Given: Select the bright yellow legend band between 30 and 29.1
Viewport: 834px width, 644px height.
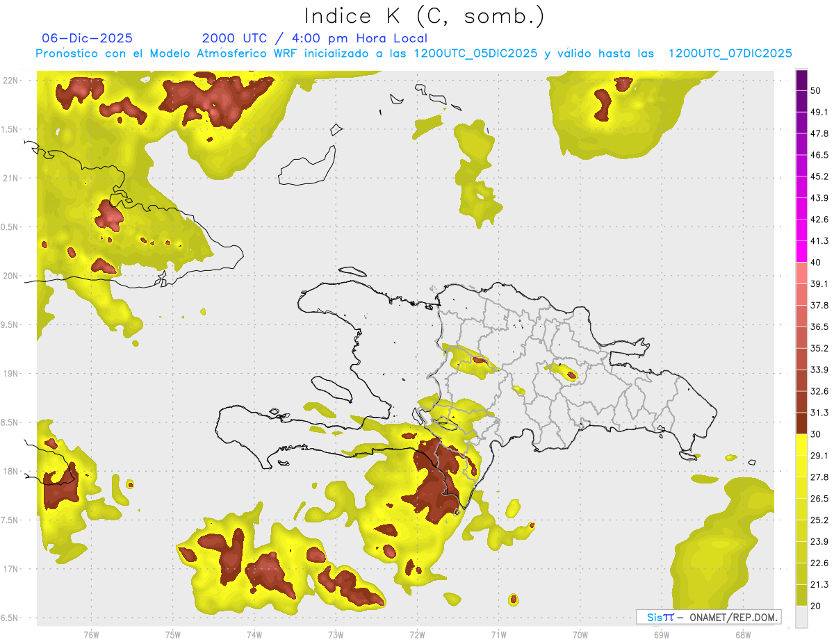Looking at the screenshot, I should (801, 445).
